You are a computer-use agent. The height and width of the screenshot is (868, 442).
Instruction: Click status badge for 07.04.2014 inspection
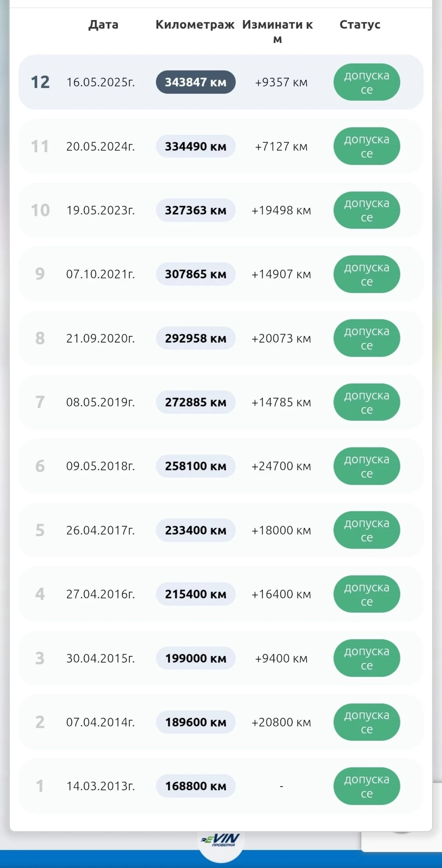pyautogui.click(x=366, y=722)
